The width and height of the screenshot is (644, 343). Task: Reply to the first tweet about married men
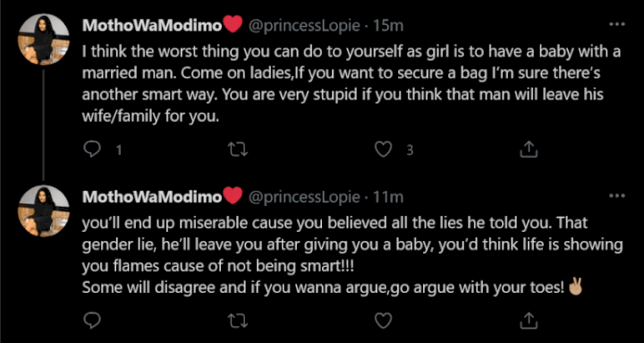[x=92, y=150]
